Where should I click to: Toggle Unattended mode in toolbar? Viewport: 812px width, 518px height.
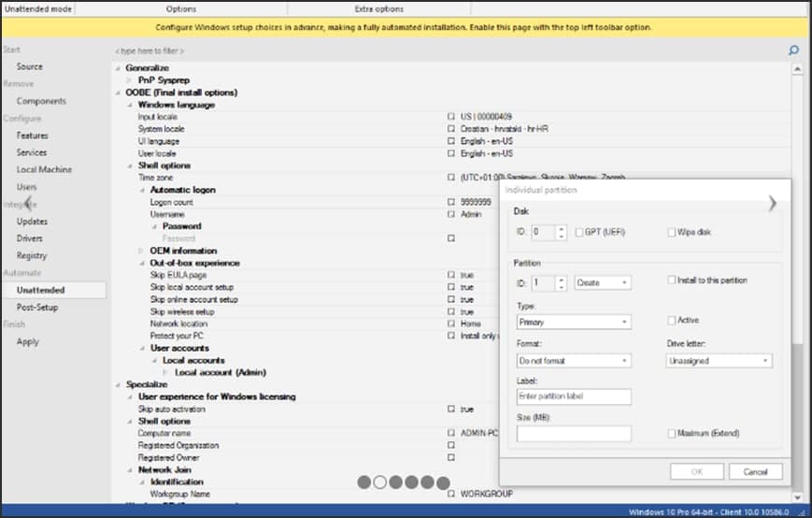coord(38,8)
